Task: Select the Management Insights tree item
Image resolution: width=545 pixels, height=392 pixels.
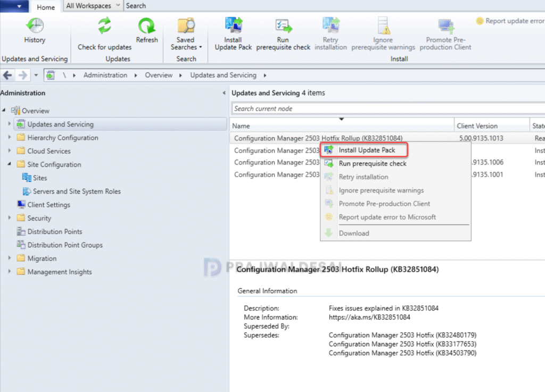Action: (x=60, y=272)
